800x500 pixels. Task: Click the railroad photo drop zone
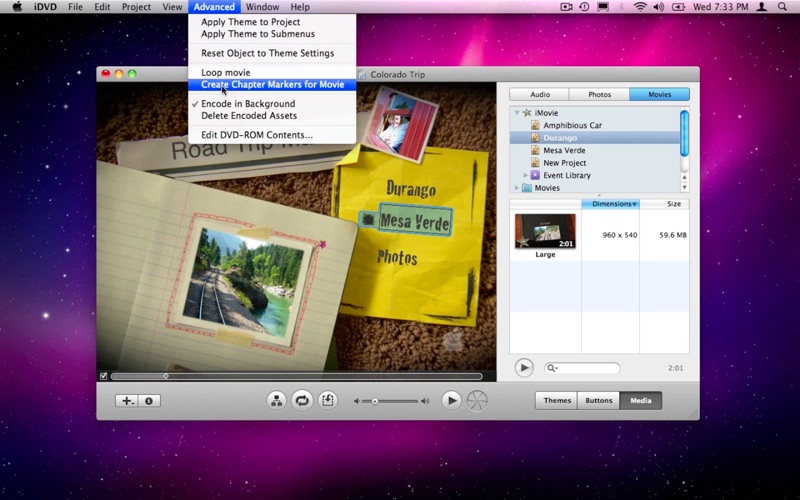coord(243,283)
